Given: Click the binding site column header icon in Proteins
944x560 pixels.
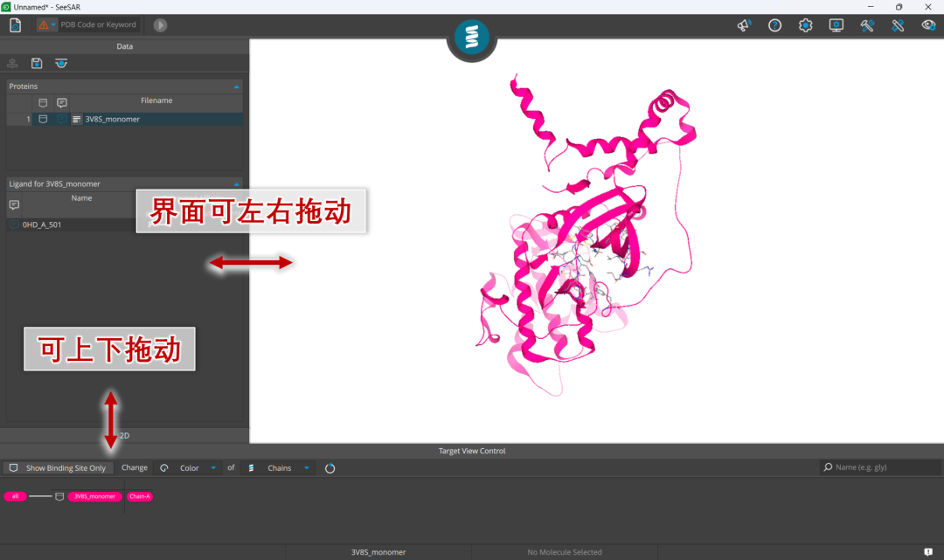Looking at the screenshot, I should coord(43,103).
